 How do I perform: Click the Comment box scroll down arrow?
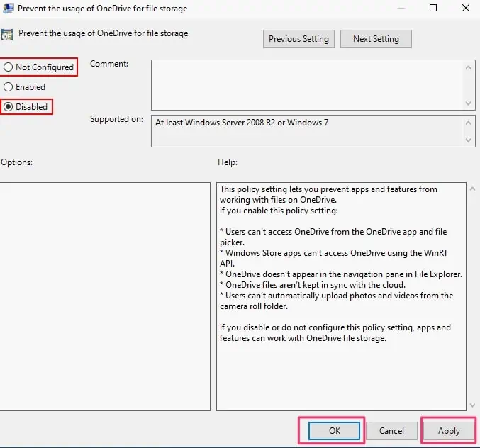point(468,103)
